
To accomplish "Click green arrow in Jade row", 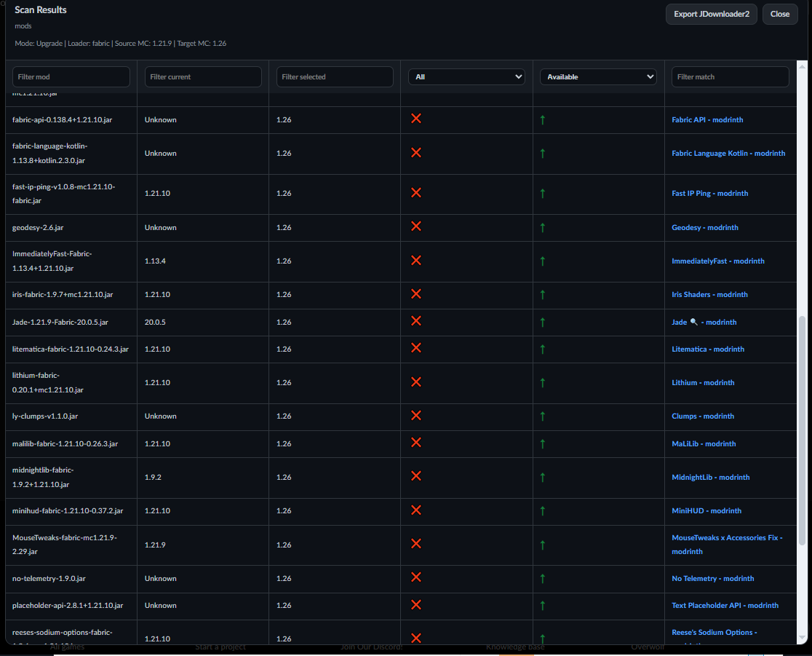I will 542,323.
